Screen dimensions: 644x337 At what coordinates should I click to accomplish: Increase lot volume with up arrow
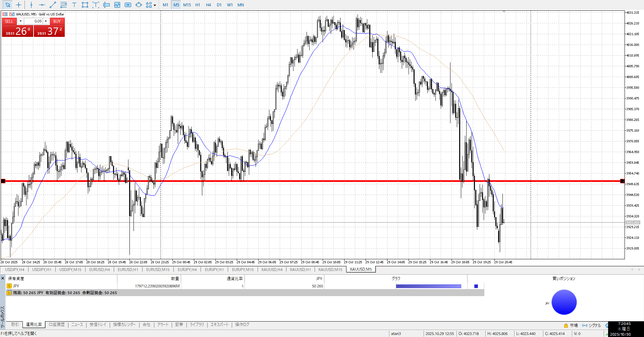point(46,21)
